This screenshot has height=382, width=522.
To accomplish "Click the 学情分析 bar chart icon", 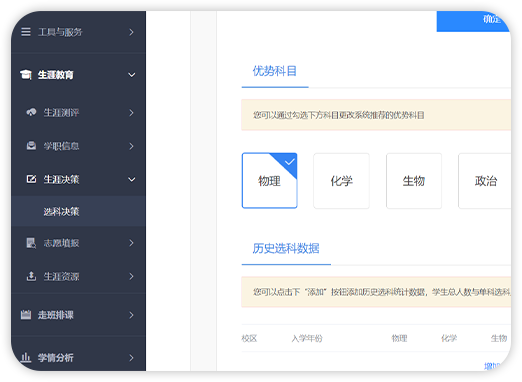I will (x=26, y=357).
